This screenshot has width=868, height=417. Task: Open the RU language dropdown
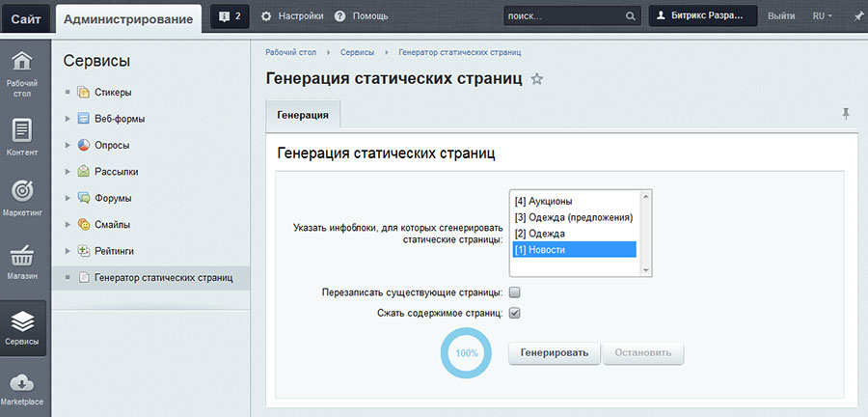(x=823, y=16)
